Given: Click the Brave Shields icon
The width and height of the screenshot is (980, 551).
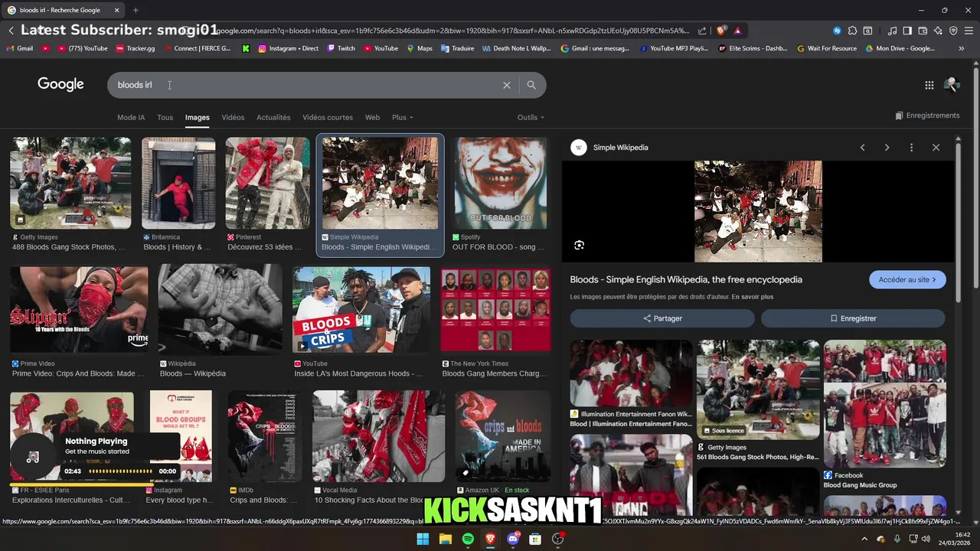Looking at the screenshot, I should (x=721, y=31).
